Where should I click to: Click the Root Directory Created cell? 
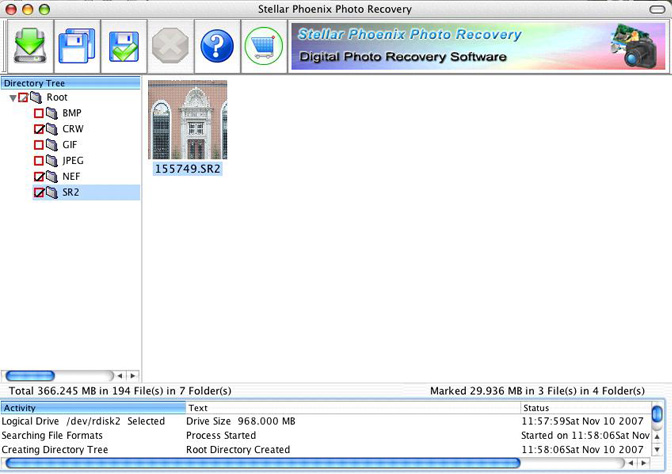[238, 450]
